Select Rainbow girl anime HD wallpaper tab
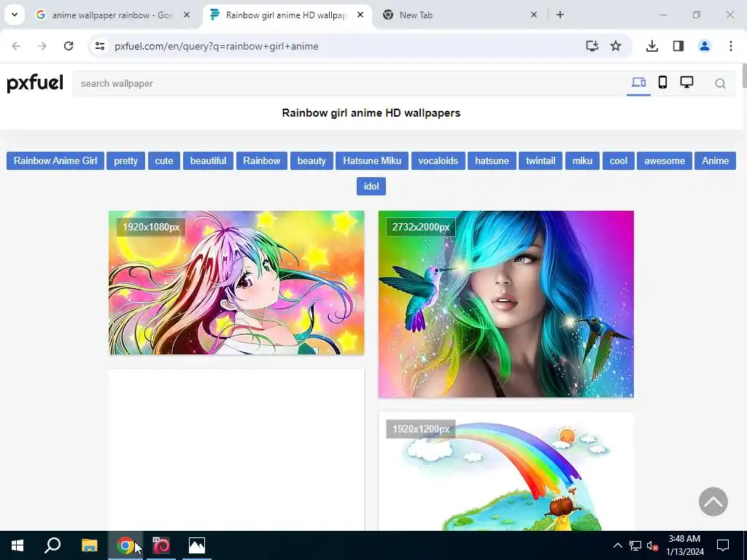This screenshot has height=560, width=747. point(286,15)
